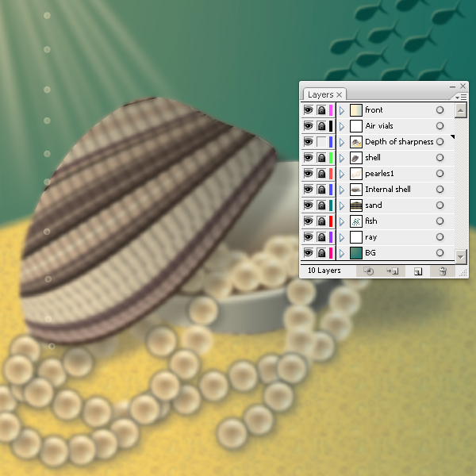Select the layer named Depth of sharpness
The height and width of the screenshot is (476, 476).
pos(399,142)
